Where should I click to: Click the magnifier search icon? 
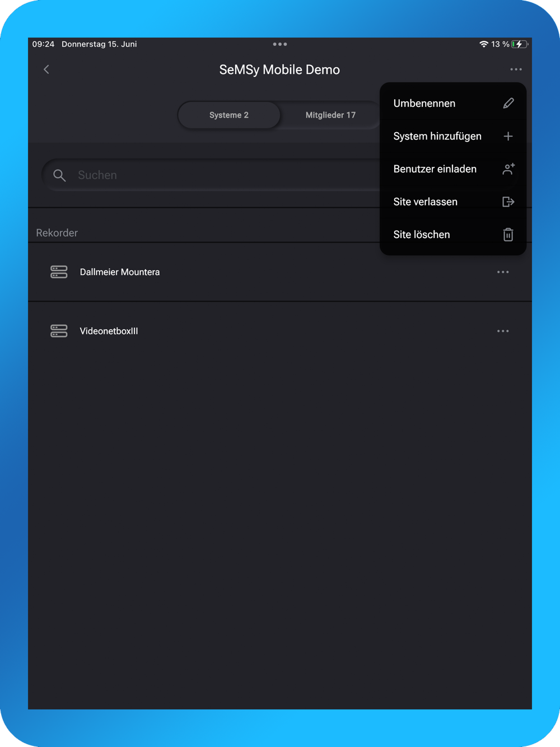[x=59, y=175]
